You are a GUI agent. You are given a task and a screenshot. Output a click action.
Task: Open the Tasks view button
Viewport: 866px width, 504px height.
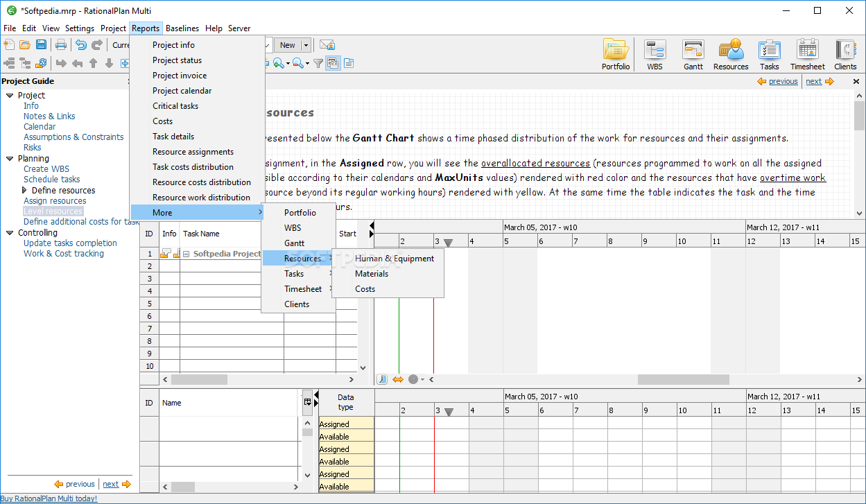click(x=769, y=55)
